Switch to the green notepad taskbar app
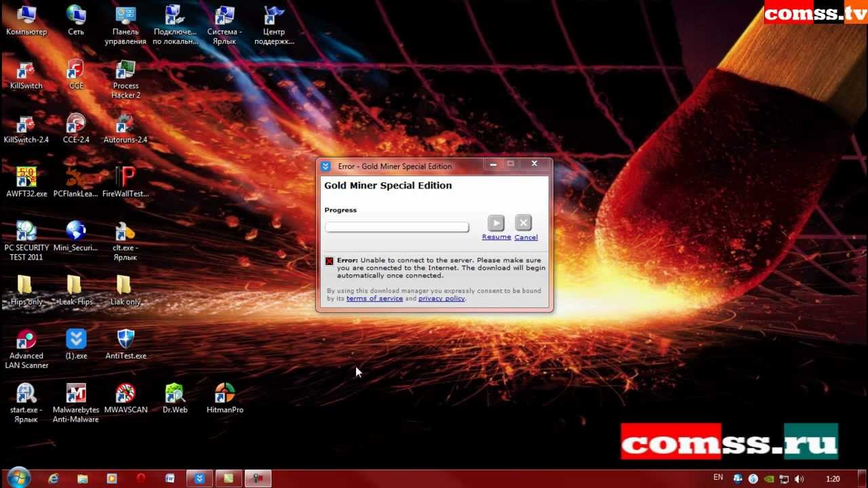The image size is (868, 488). coord(229,478)
